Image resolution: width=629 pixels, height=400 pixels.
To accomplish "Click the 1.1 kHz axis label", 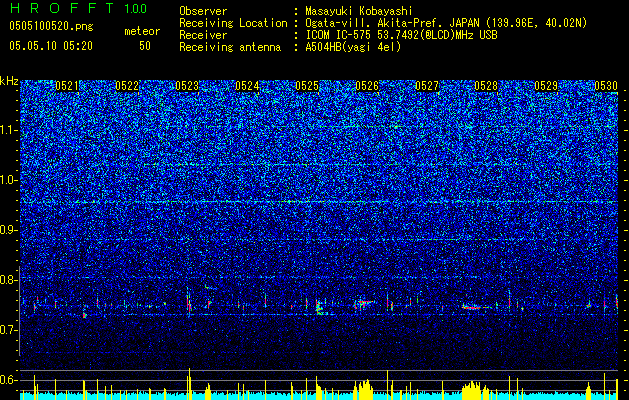I will (9, 130).
